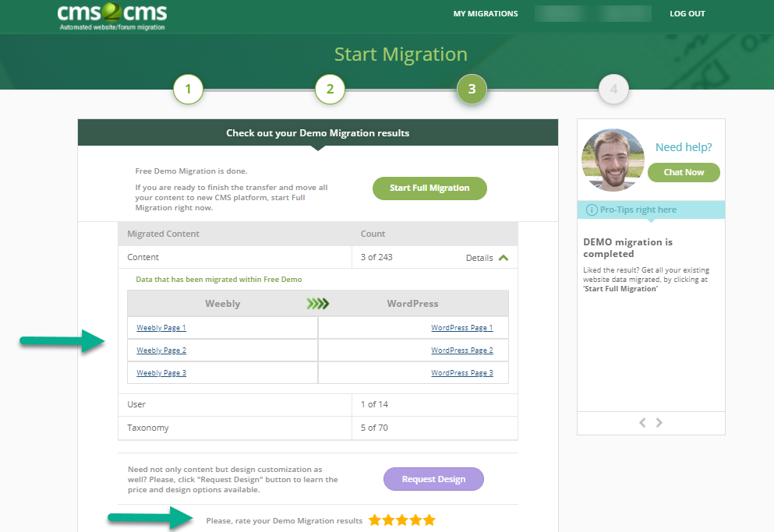The width and height of the screenshot is (774, 532).
Task: Open WordPress Page 3 link
Action: 462,373
